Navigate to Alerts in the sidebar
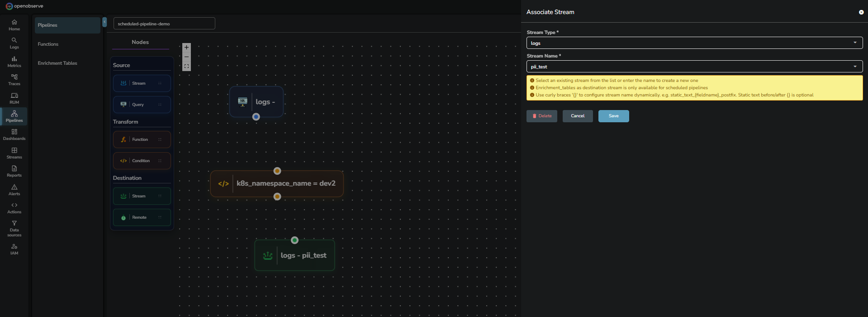 tap(14, 190)
